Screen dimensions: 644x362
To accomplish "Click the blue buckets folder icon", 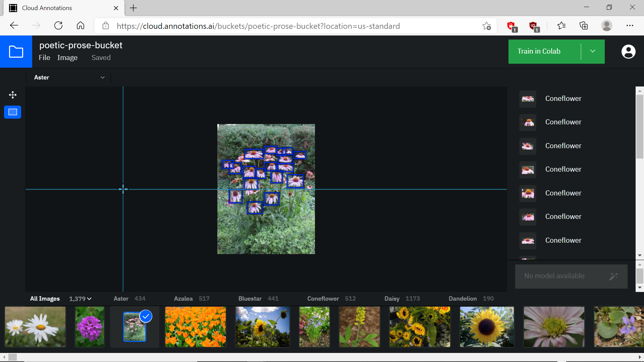I will tap(16, 52).
